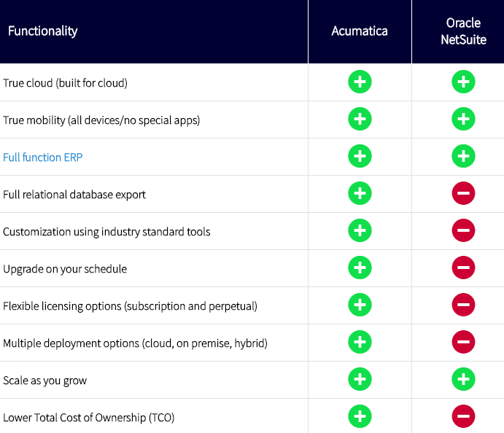
Task: Select the Flexible licensing options row label
Action: tap(130, 306)
